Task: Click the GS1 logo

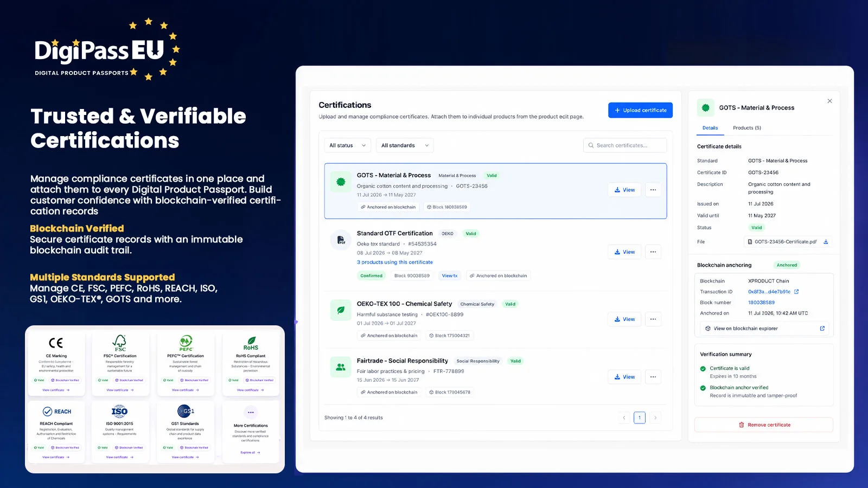Action: click(186, 411)
